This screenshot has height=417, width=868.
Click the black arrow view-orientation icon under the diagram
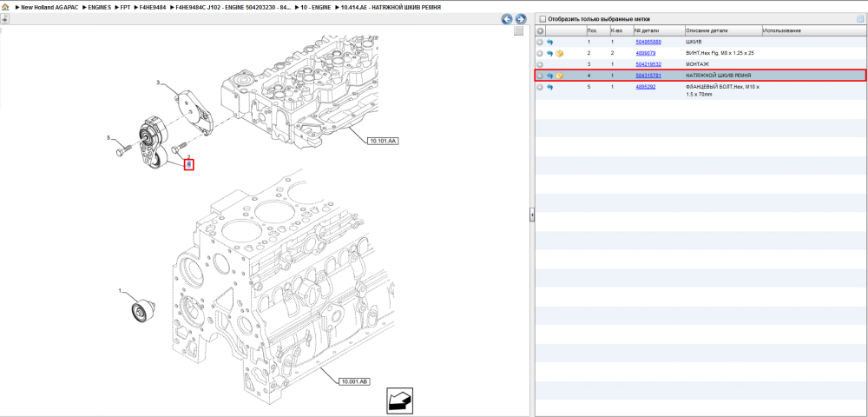pos(400,400)
